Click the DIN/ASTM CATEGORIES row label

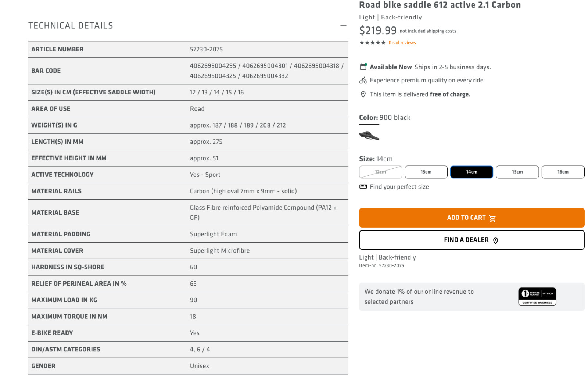(x=66, y=350)
